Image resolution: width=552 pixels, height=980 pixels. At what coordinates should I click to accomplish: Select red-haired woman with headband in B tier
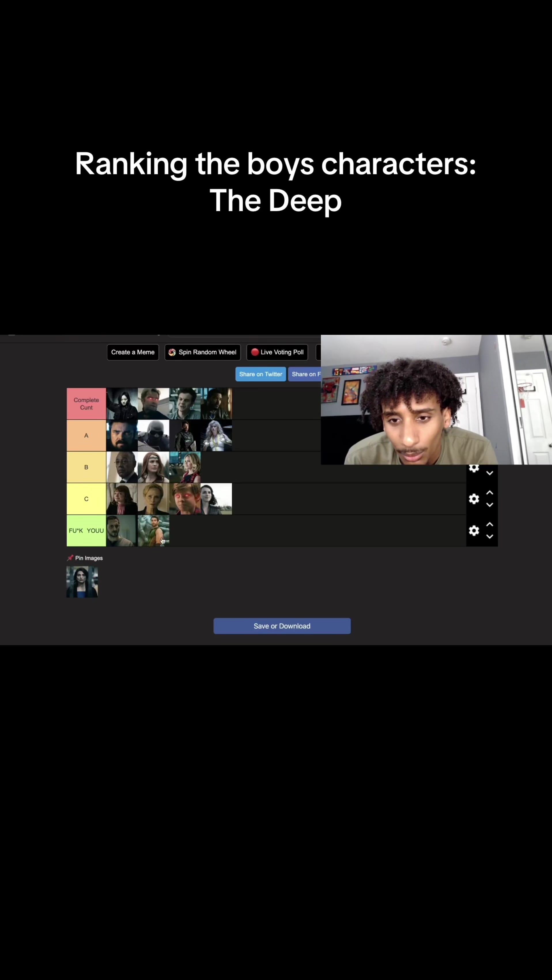[154, 467]
